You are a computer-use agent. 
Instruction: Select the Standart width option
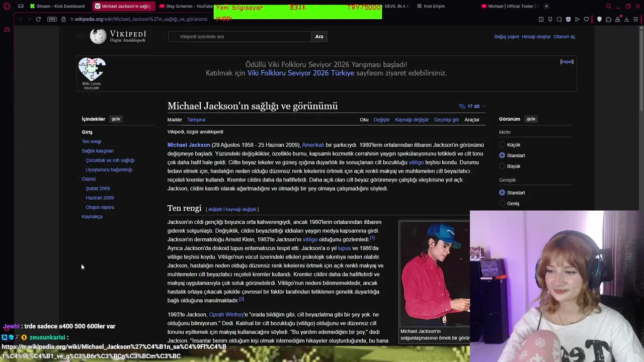tap(502, 193)
